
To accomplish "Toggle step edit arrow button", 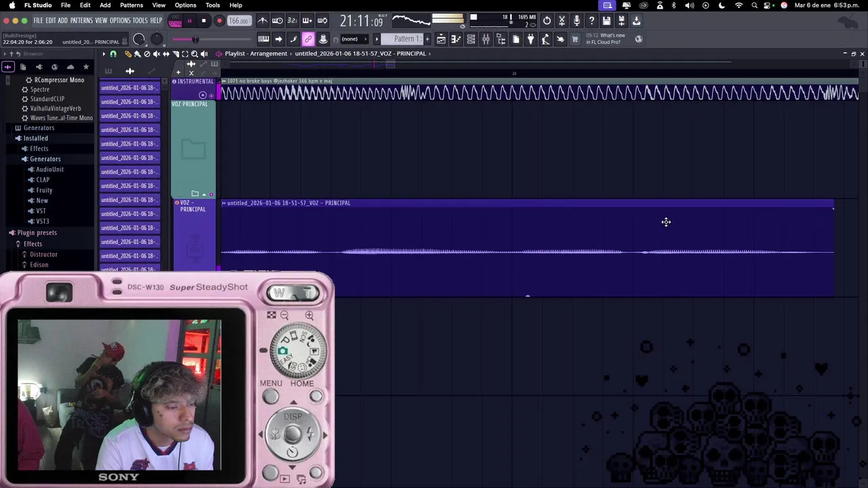I will pyautogui.click(x=278, y=39).
